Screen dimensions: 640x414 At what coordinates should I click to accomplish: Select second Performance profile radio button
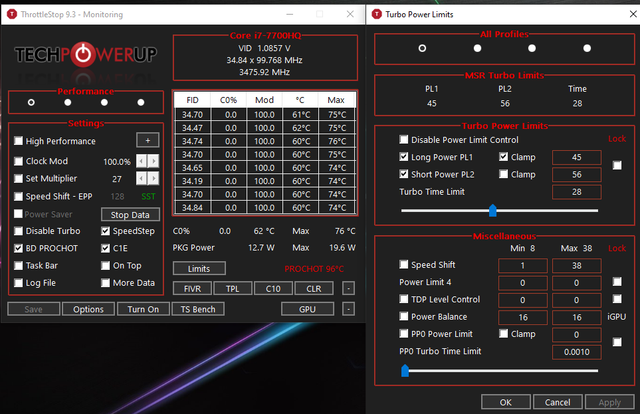68,102
